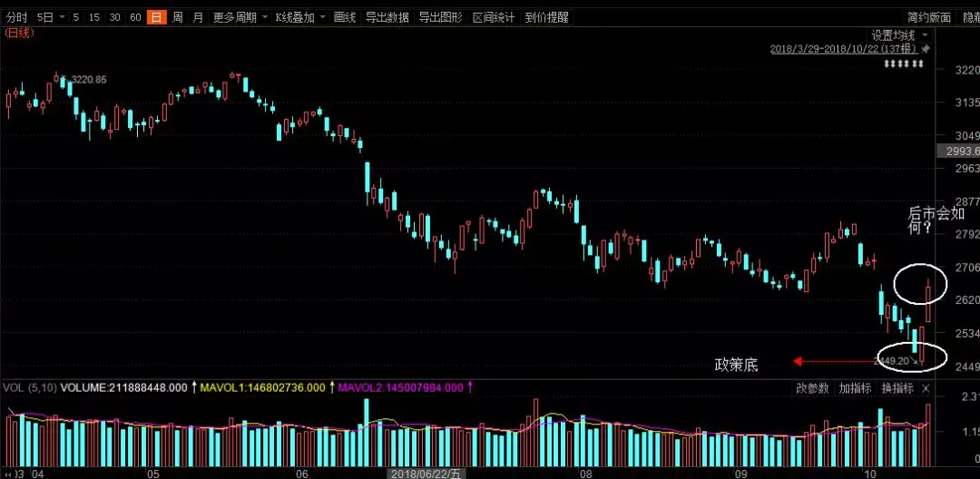Screen dimensions: 980x479
Task: Click the arrow icon after VOLUME value
Action: pos(193,388)
